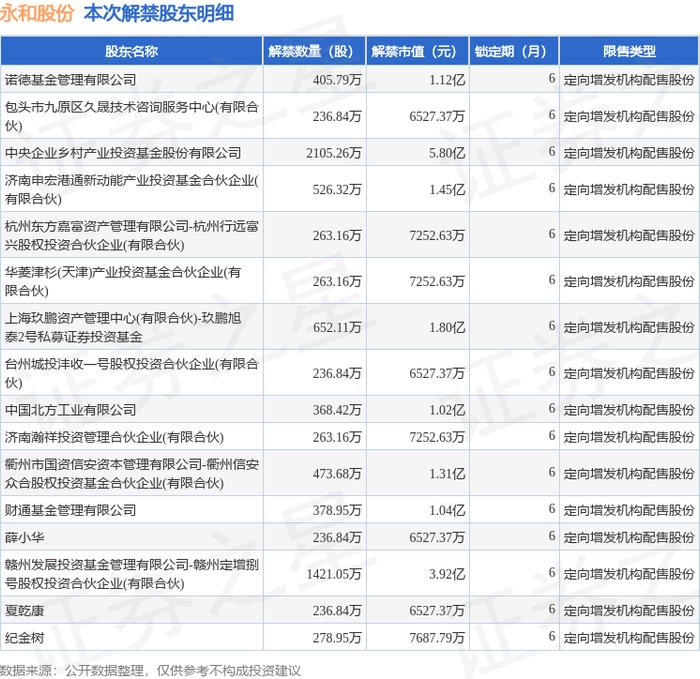
Task: Click lock period 6 in 中国北方工业 row
Action: point(552,408)
